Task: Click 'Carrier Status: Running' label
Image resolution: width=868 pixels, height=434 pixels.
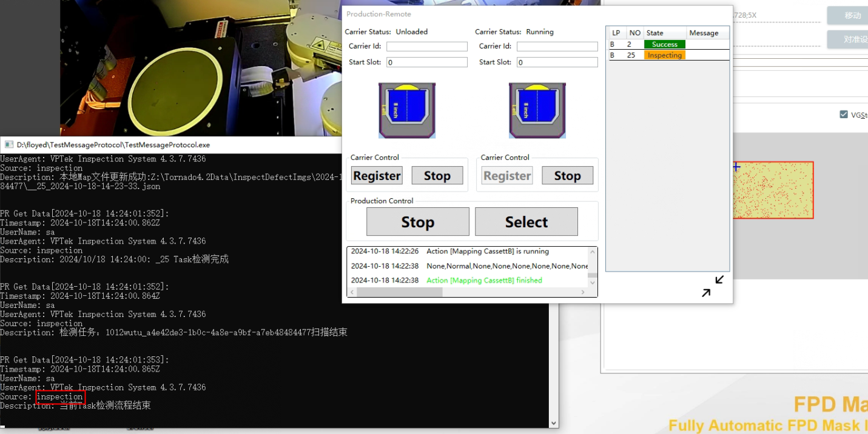Action: click(514, 32)
